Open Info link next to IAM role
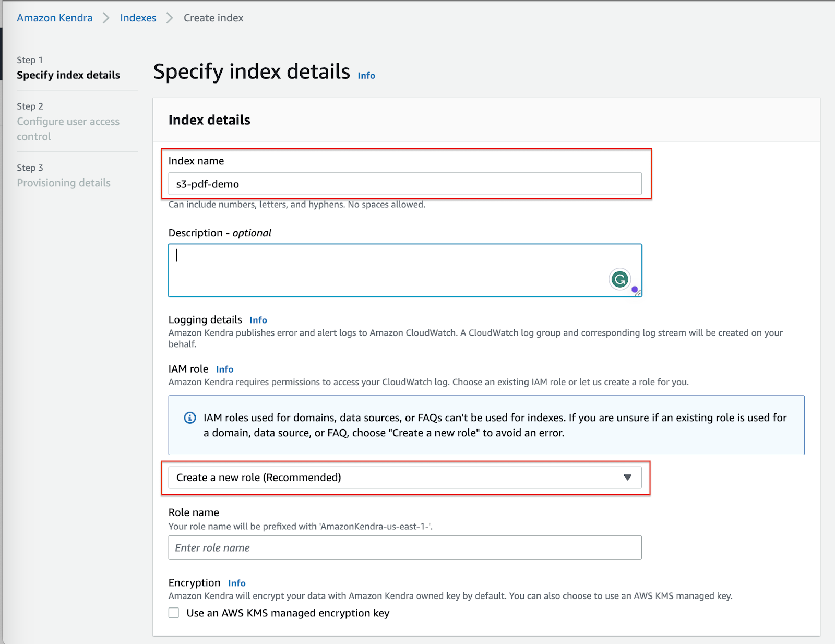The image size is (835, 644). pyautogui.click(x=225, y=369)
